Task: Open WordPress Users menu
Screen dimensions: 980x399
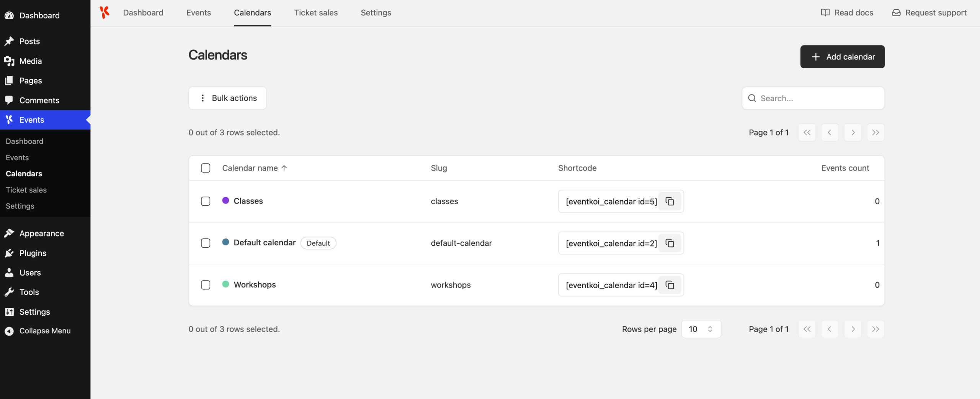Action: tap(45, 273)
